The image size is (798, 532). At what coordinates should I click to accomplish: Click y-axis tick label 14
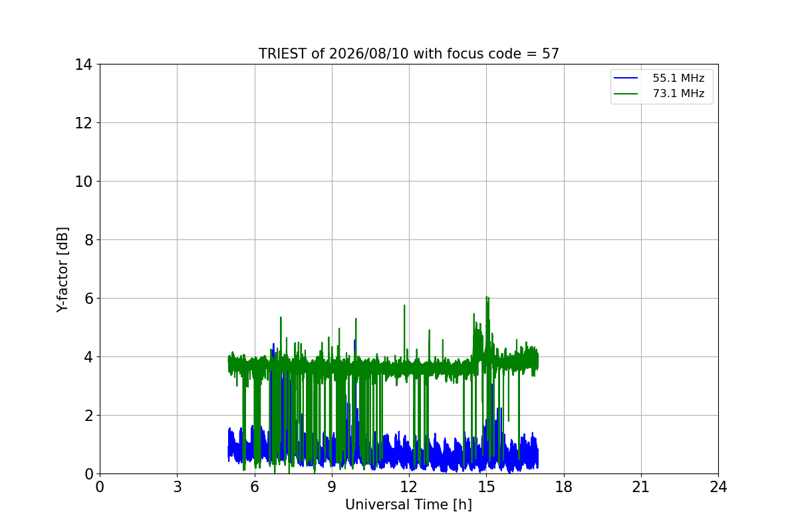coord(84,65)
